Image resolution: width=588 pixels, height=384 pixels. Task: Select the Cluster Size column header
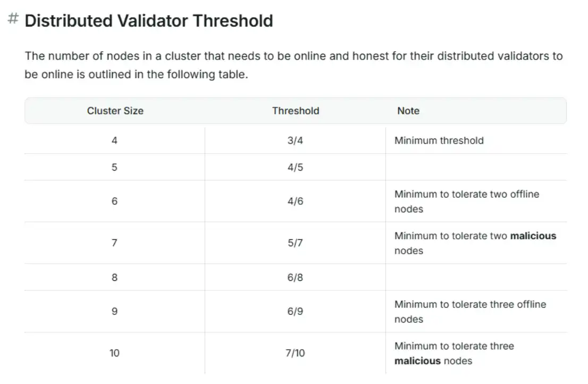click(115, 111)
